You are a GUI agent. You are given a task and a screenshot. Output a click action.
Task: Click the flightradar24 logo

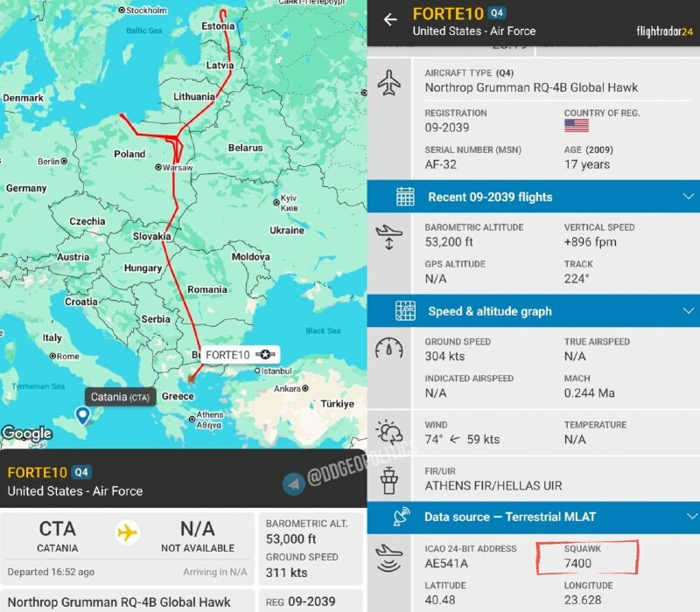pos(663,31)
